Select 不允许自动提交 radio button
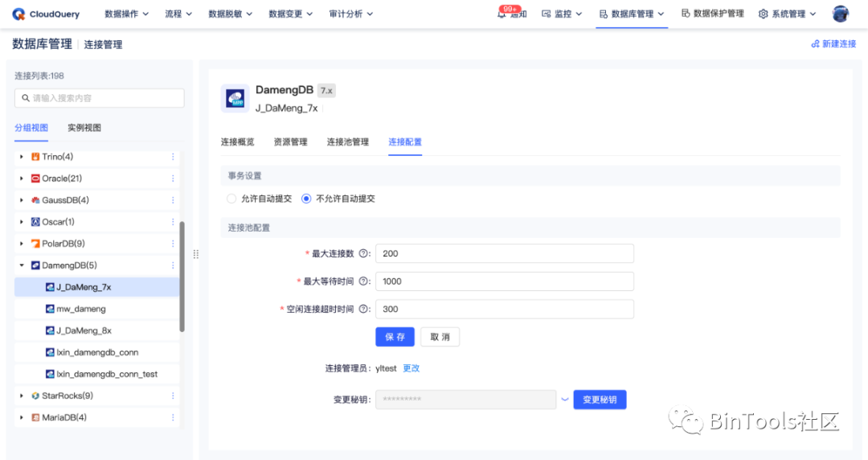The image size is (868, 460). (306, 199)
